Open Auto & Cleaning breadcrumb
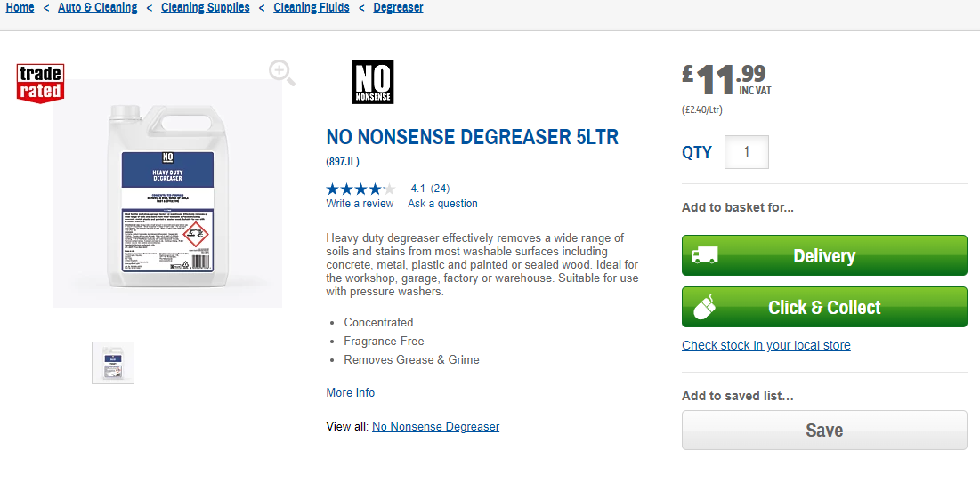Viewport: 980px width, 491px height. 98,7
